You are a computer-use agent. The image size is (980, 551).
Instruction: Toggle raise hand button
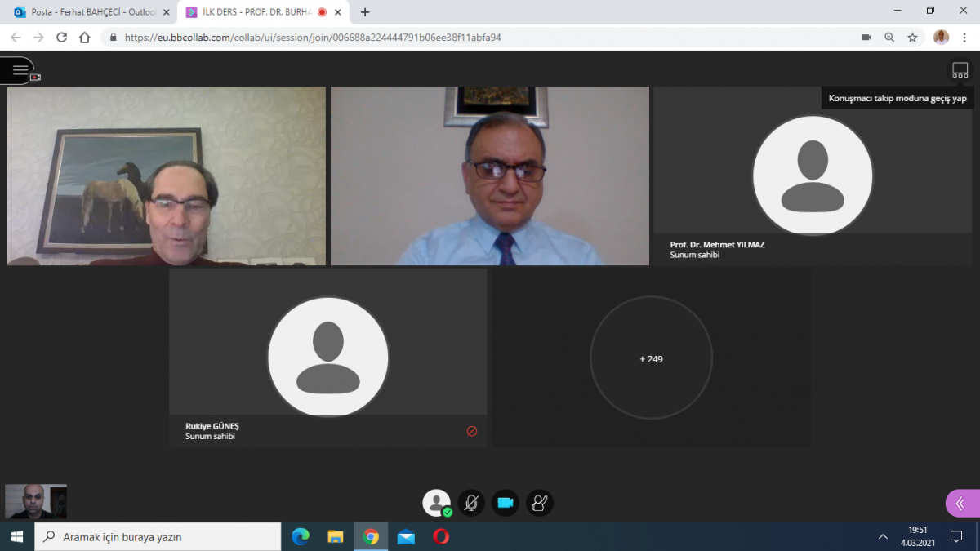pos(540,503)
